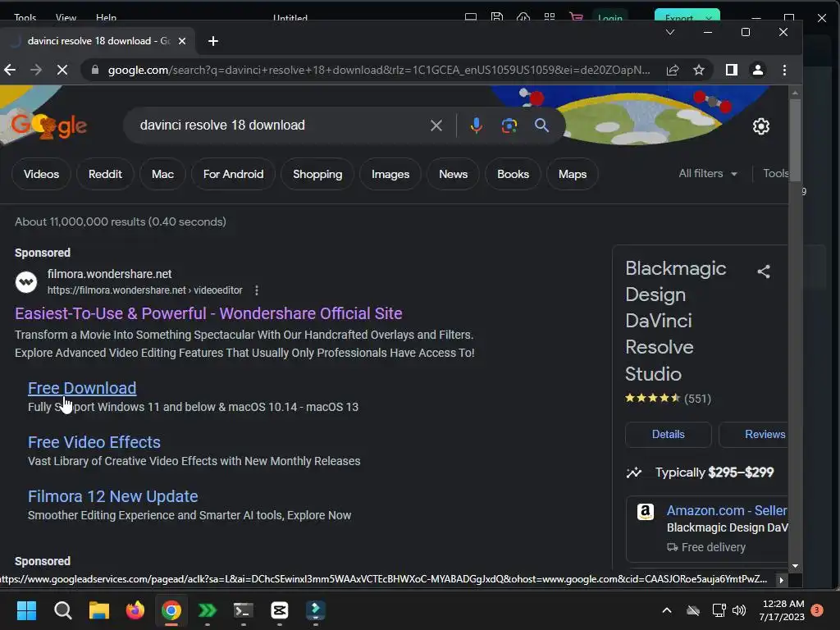Open the Chrome taskbar icon
Screen dimensions: 840x630
click(171, 610)
